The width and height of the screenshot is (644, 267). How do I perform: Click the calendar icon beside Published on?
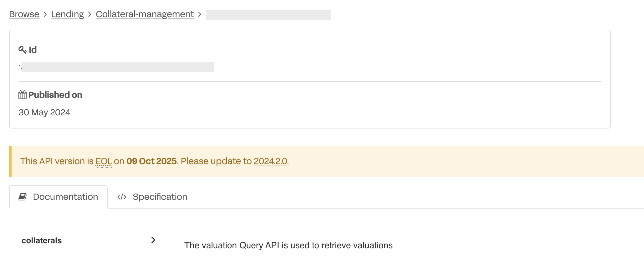pyautogui.click(x=22, y=94)
